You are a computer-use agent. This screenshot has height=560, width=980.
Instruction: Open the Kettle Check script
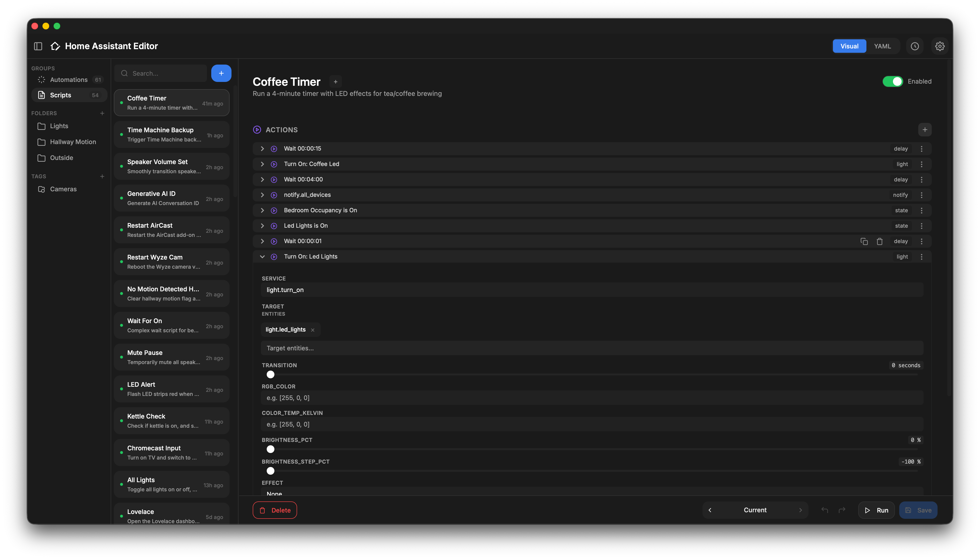tap(172, 421)
